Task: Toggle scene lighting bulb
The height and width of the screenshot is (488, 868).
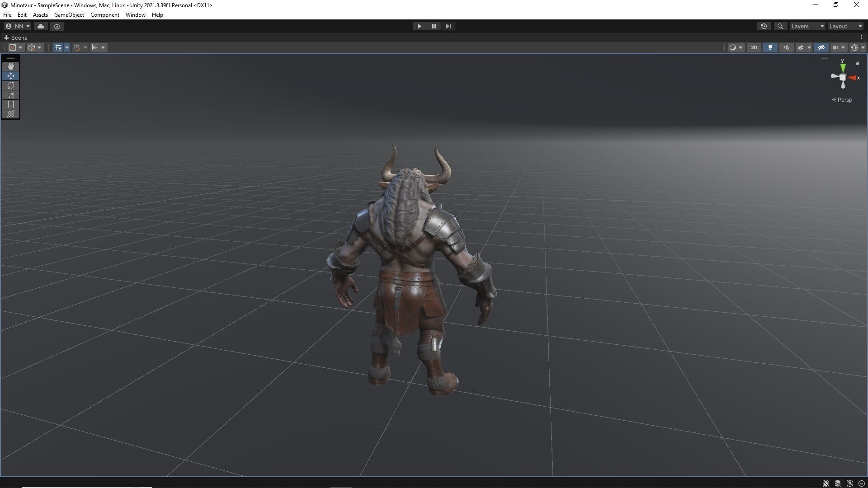Action: 770,47
